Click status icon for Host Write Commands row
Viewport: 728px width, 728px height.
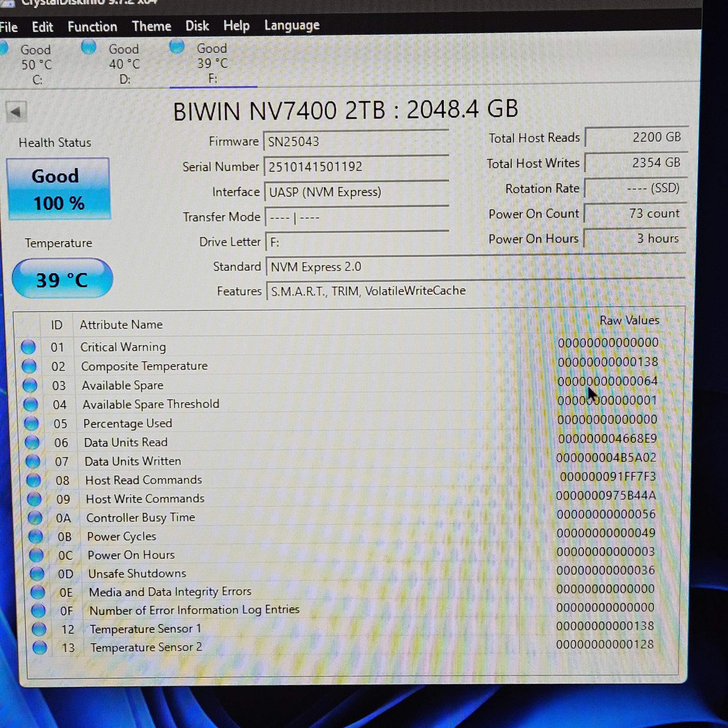click(34, 499)
